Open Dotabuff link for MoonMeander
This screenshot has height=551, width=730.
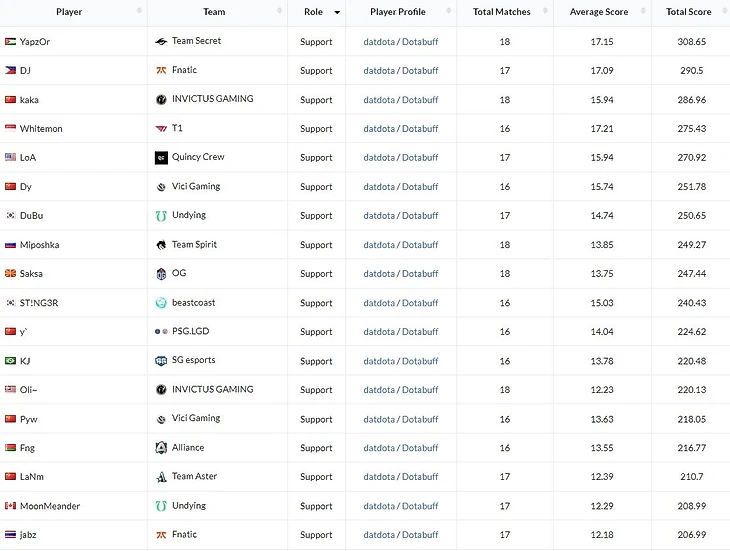(420, 505)
